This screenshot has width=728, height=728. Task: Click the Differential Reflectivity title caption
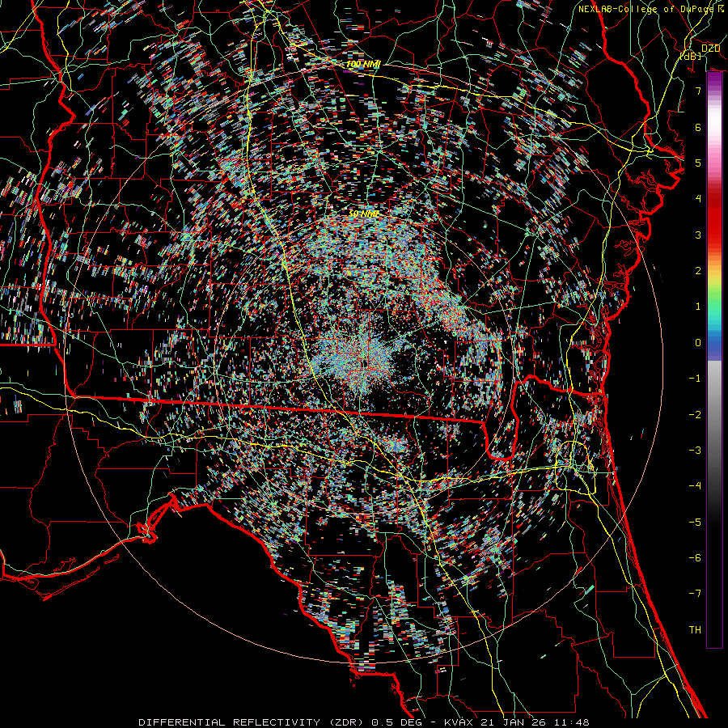tap(364, 722)
